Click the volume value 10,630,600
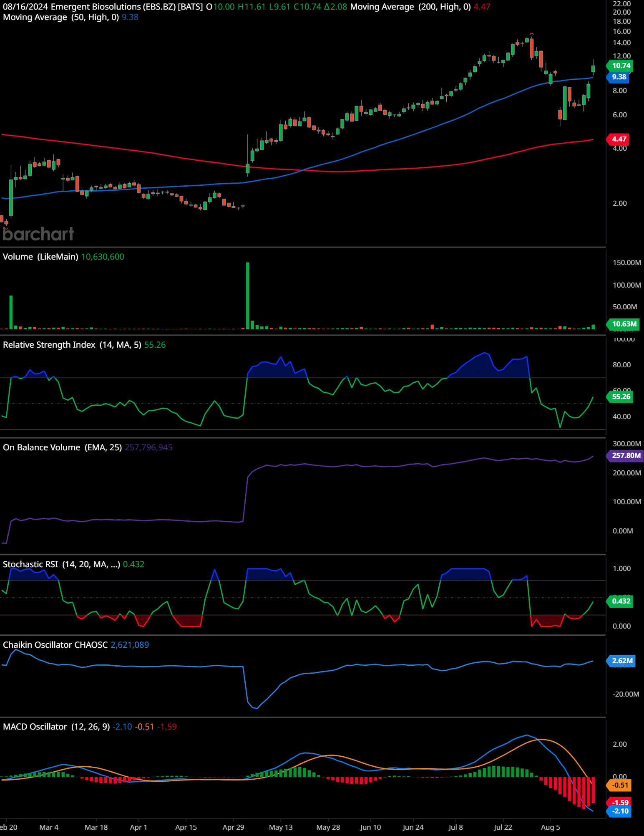644x836 pixels. [x=103, y=257]
